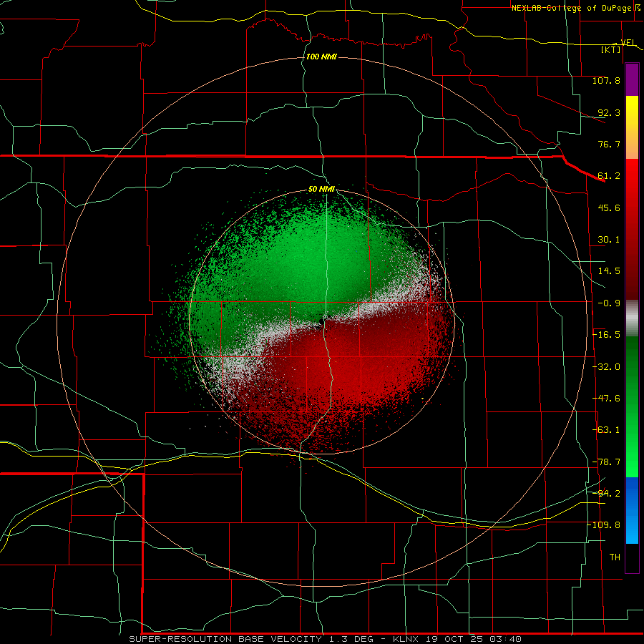Click the TH label below the color bar
644x644 pixels.
click(x=615, y=557)
